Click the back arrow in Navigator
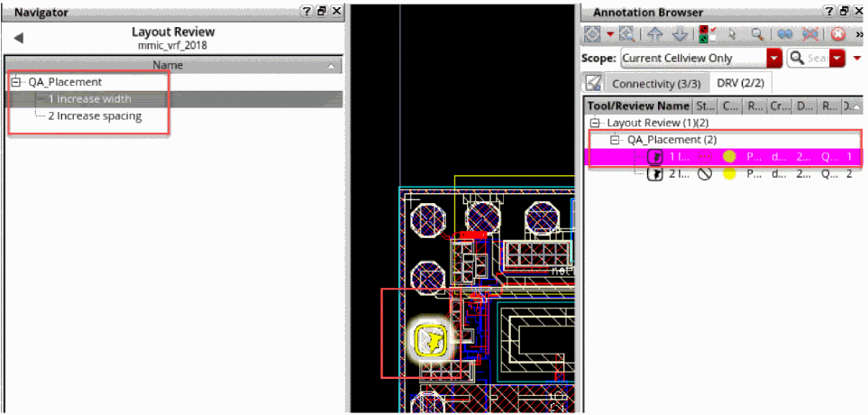The image size is (868, 415). point(19,38)
